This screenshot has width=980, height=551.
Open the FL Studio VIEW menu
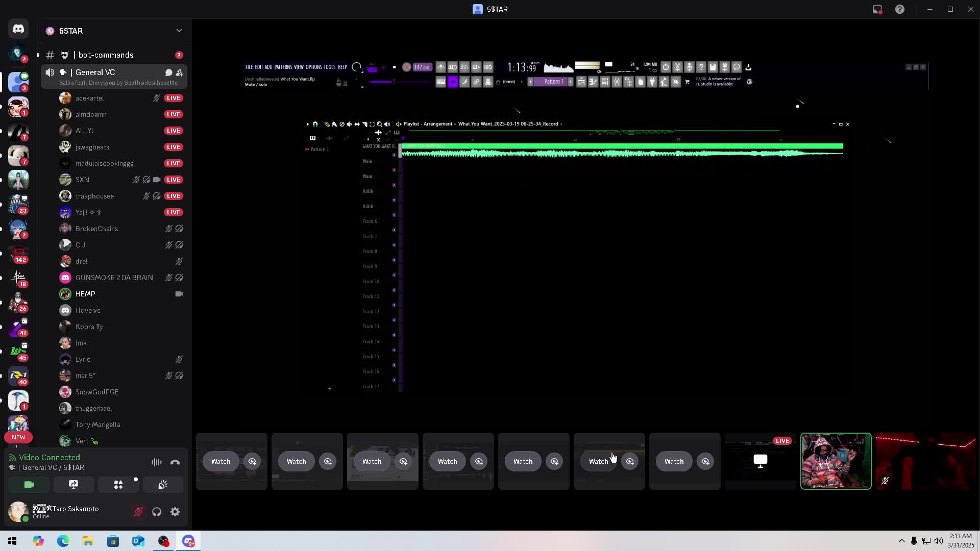tap(299, 67)
